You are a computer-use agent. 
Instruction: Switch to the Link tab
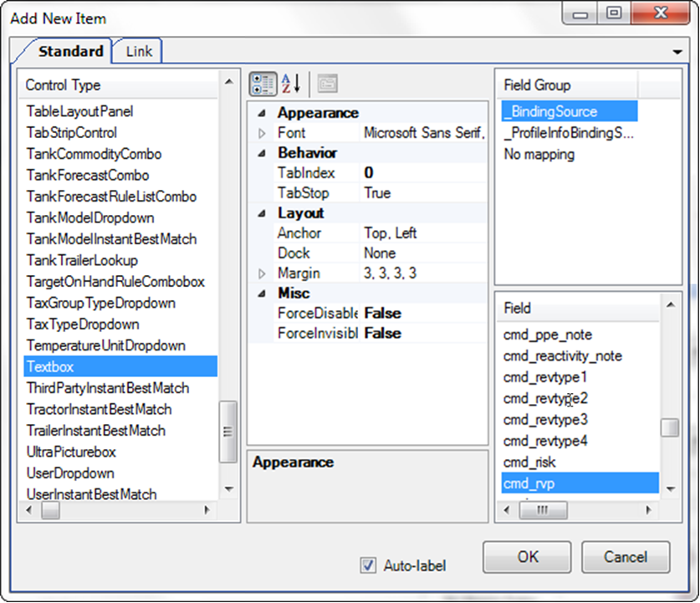(139, 51)
